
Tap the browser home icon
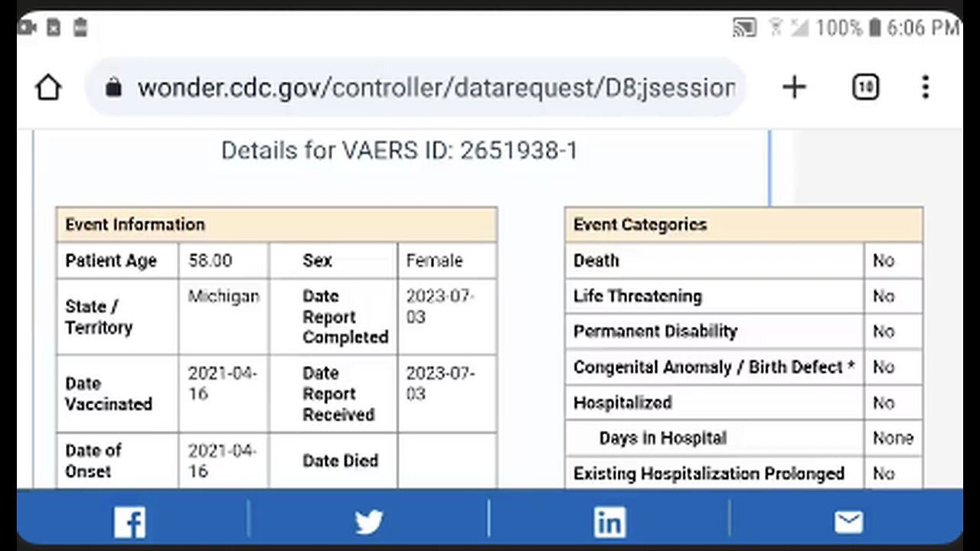[48, 88]
